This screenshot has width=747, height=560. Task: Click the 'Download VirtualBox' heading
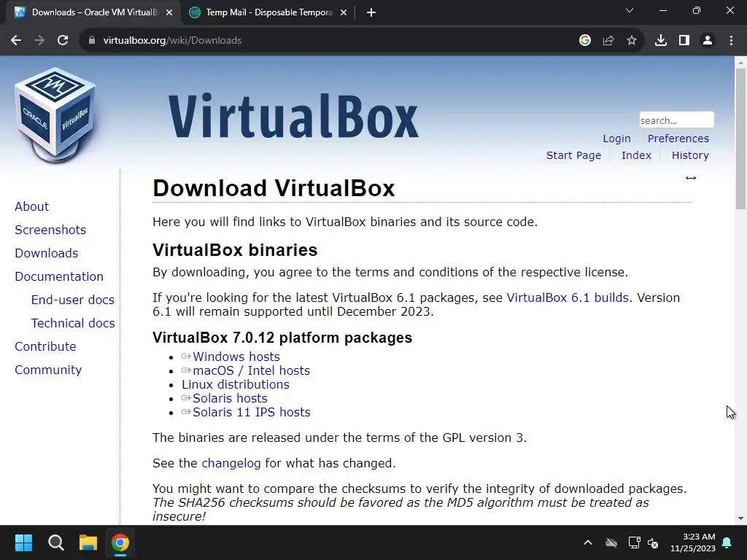coord(274,188)
